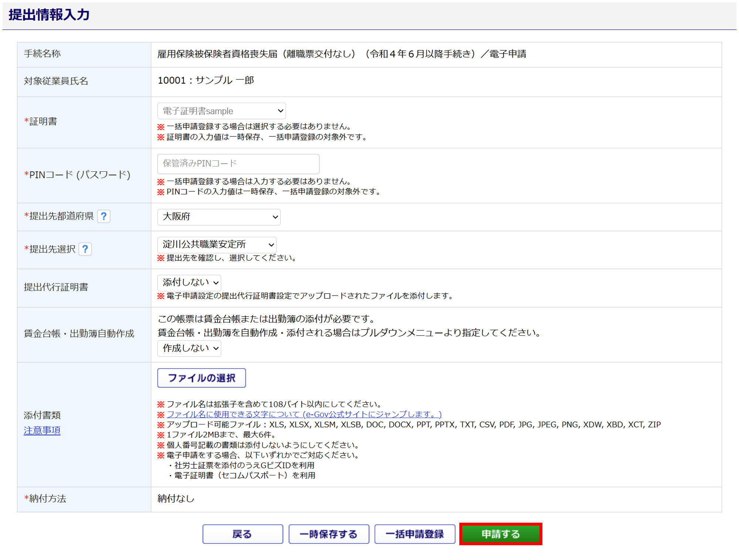Open the 証明書 certificate dropdown
This screenshot has width=739, height=560.
pos(221,111)
